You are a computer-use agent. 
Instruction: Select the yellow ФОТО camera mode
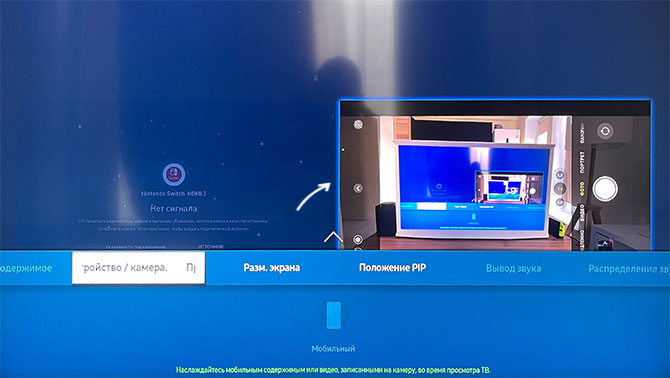click(582, 188)
